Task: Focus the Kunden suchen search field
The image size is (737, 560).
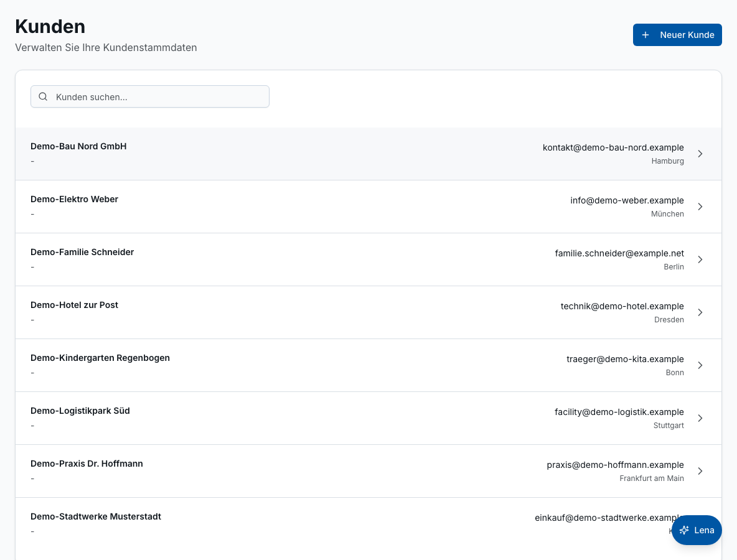Action: [x=150, y=96]
